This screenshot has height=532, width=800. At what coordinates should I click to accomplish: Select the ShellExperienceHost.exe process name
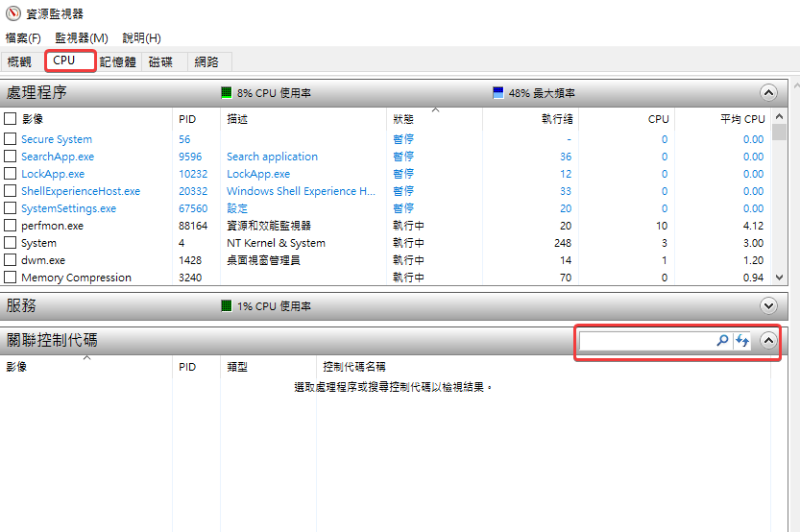tap(81, 191)
